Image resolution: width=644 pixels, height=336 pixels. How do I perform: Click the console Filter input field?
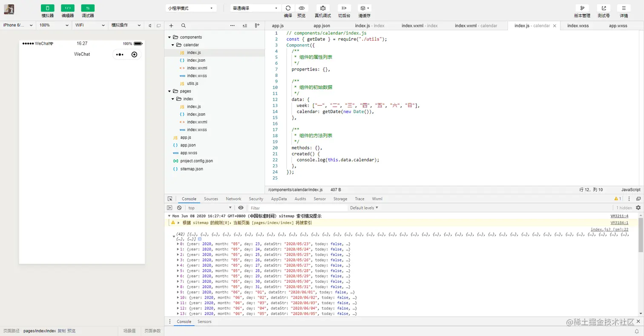pyautogui.click(x=298, y=208)
